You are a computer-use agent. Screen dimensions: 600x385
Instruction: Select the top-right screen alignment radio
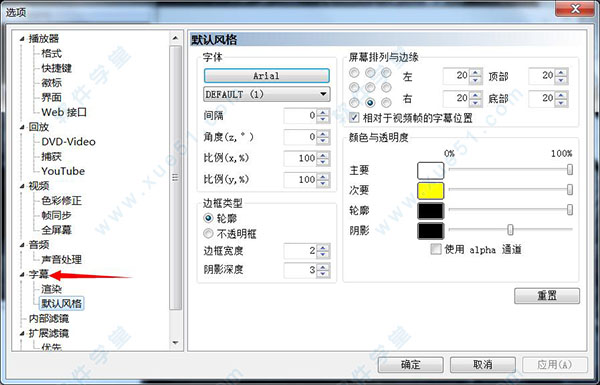(386, 72)
